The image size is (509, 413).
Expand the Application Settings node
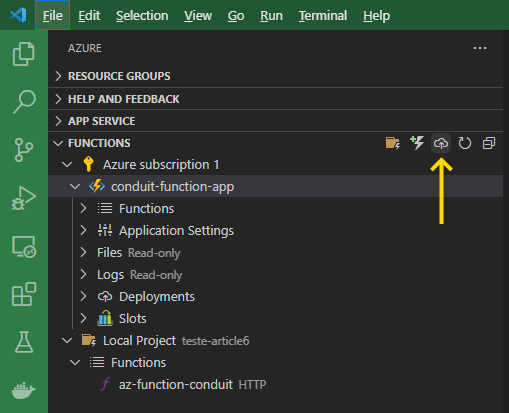pos(83,230)
